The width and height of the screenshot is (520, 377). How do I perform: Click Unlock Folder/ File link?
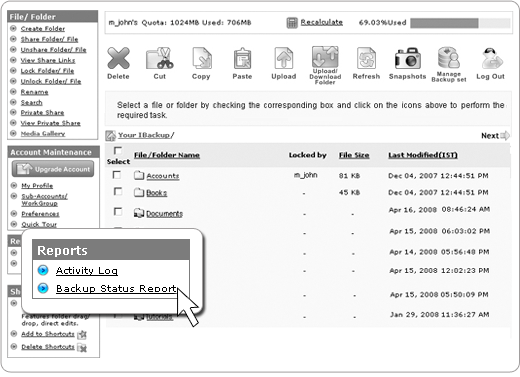pyautogui.click(x=51, y=81)
